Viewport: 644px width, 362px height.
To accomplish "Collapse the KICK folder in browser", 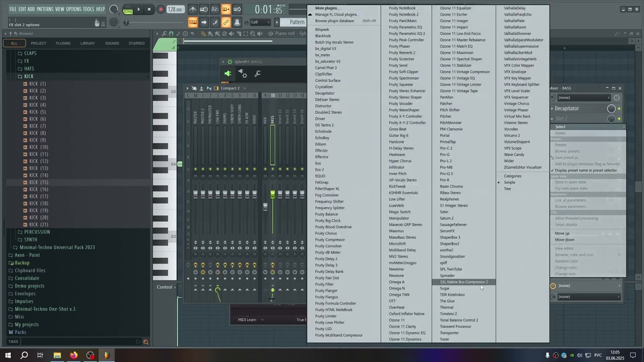I will coord(29,76).
